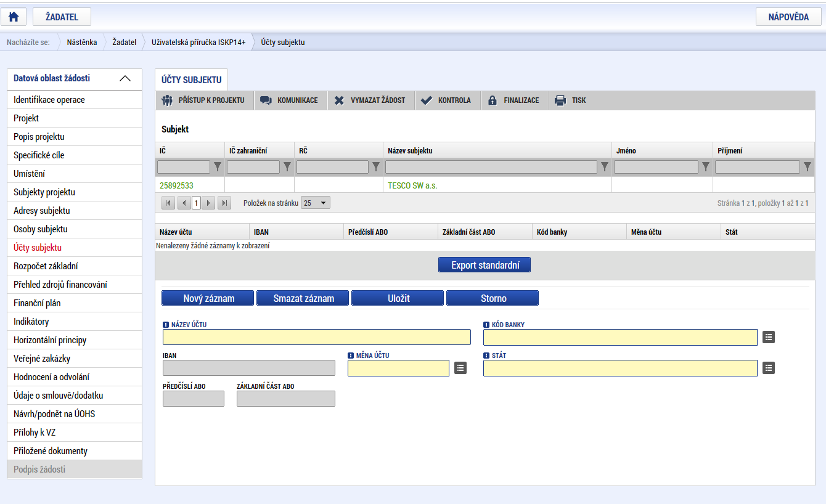826x504 pixels.
Task: Open the Měna účtu list picker icon
Action: pos(460,368)
